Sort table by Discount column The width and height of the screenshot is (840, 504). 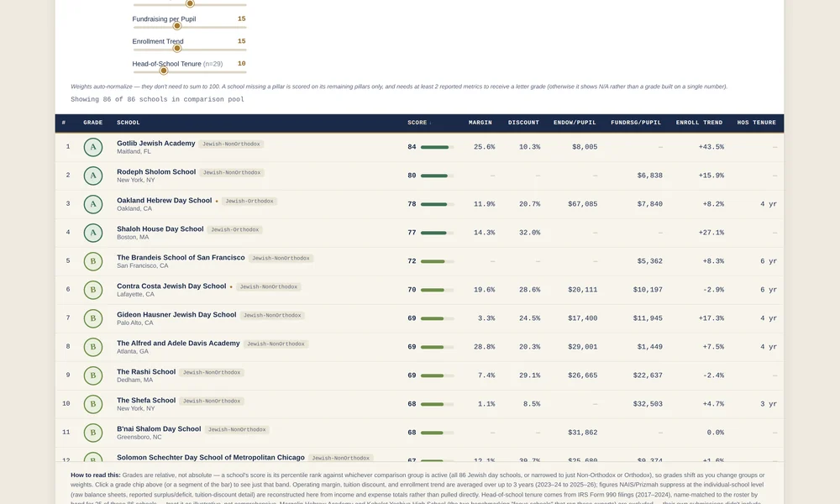[x=523, y=123]
